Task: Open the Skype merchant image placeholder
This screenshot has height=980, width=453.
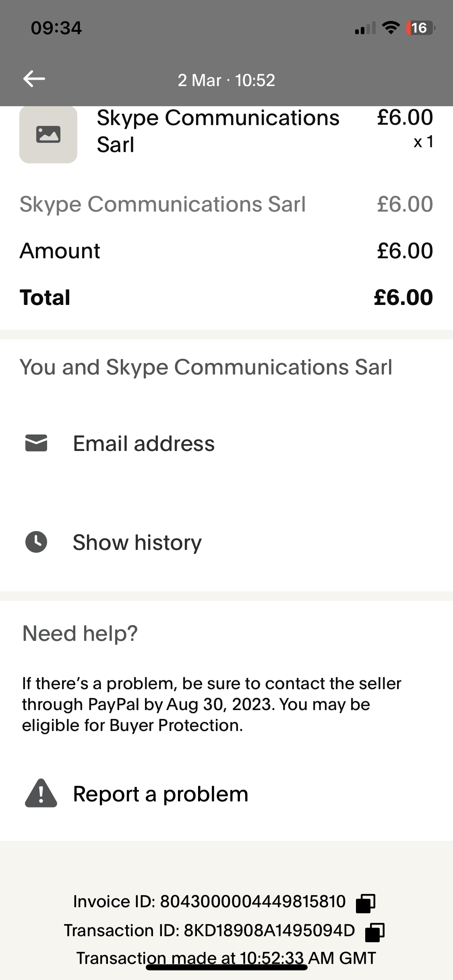Action: [48, 134]
